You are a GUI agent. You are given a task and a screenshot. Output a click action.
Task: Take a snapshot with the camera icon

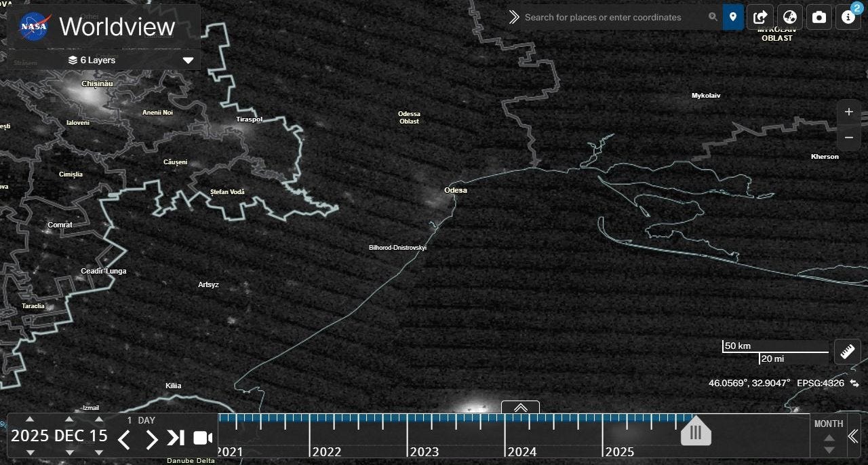pos(818,17)
